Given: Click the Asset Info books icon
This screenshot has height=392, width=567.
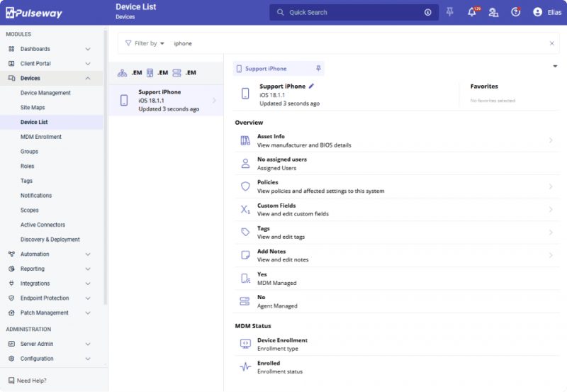Looking at the screenshot, I should point(245,140).
